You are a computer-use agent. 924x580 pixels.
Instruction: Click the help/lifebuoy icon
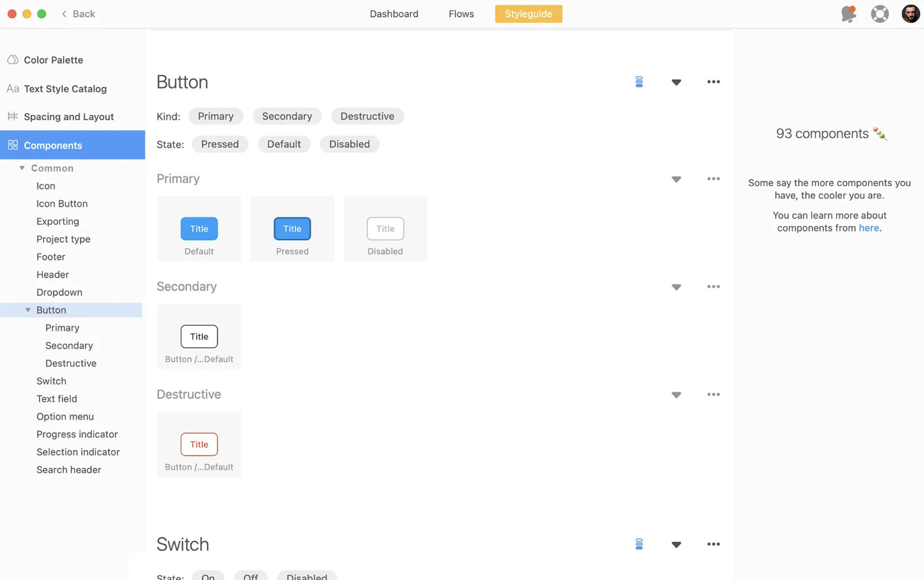pyautogui.click(x=880, y=13)
